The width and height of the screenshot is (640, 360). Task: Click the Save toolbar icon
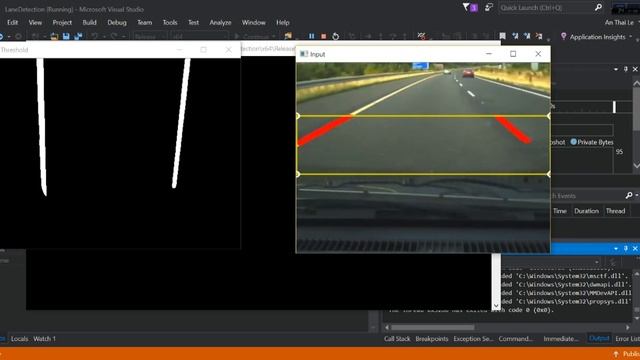click(66, 37)
